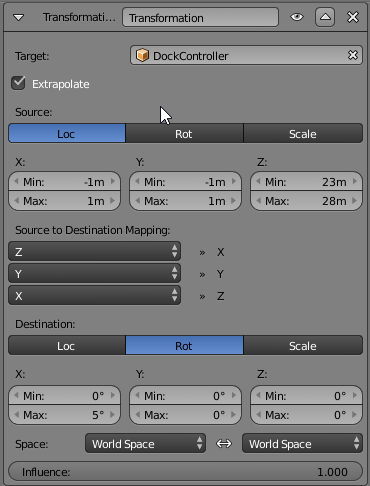Image resolution: width=370 pixels, height=486 pixels.
Task: Click Source X Min field showing -1m
Action: click(64, 182)
